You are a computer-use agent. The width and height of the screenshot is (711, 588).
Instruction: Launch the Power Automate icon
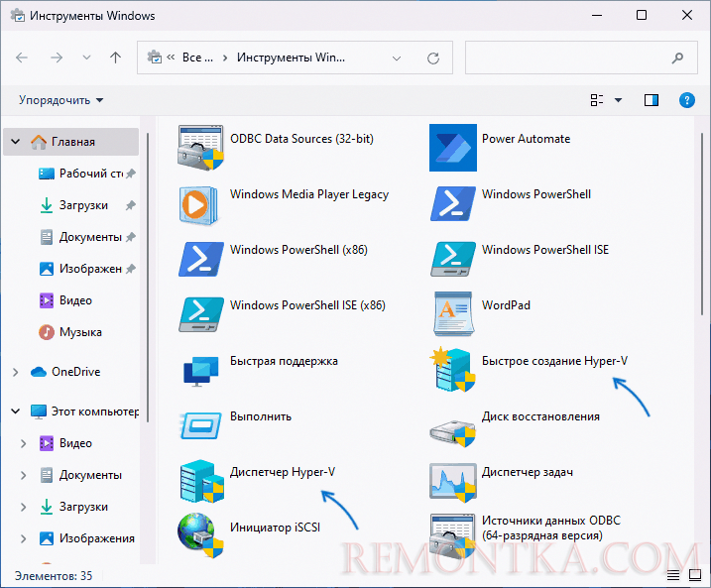453,148
